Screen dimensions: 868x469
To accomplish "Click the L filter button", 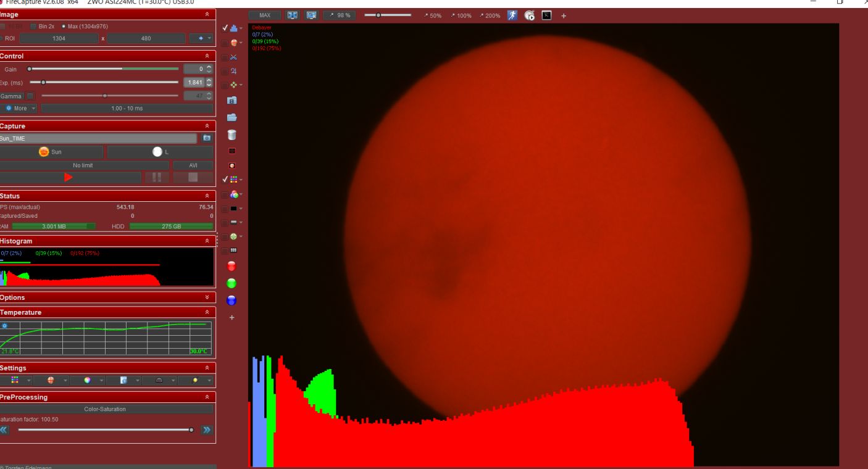I will (x=160, y=152).
